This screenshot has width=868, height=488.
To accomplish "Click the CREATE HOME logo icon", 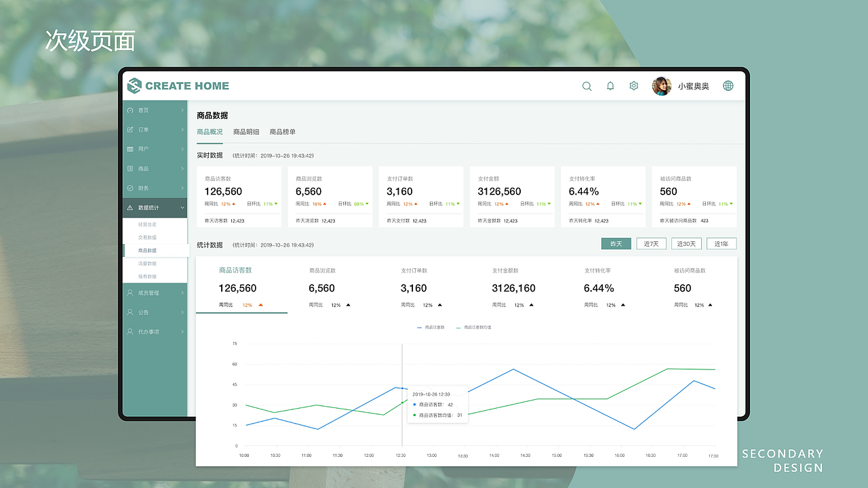I will coord(134,85).
